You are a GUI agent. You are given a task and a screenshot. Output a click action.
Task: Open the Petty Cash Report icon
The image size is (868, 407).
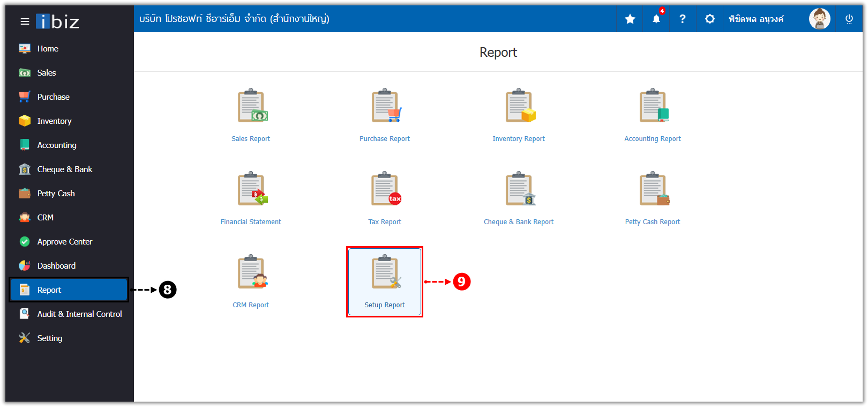tap(653, 189)
